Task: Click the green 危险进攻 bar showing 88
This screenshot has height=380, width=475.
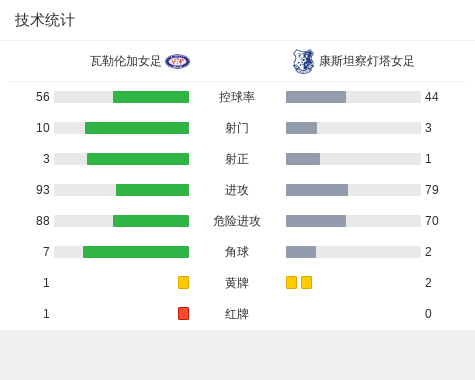Action: click(x=151, y=221)
